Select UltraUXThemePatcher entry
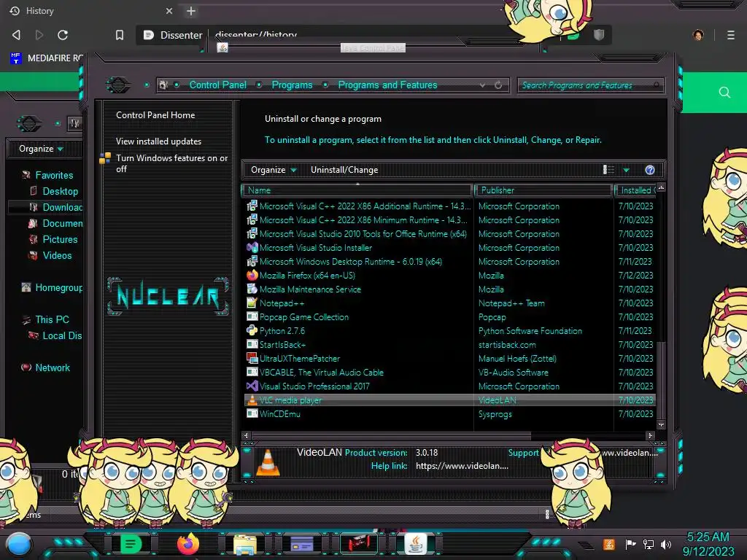747x560 pixels. 300,359
